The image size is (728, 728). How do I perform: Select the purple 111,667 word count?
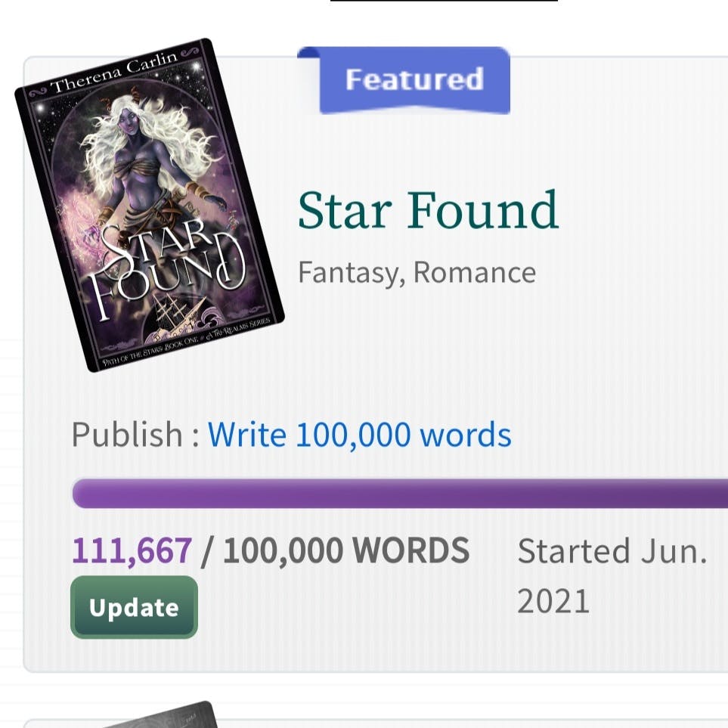coord(132,551)
